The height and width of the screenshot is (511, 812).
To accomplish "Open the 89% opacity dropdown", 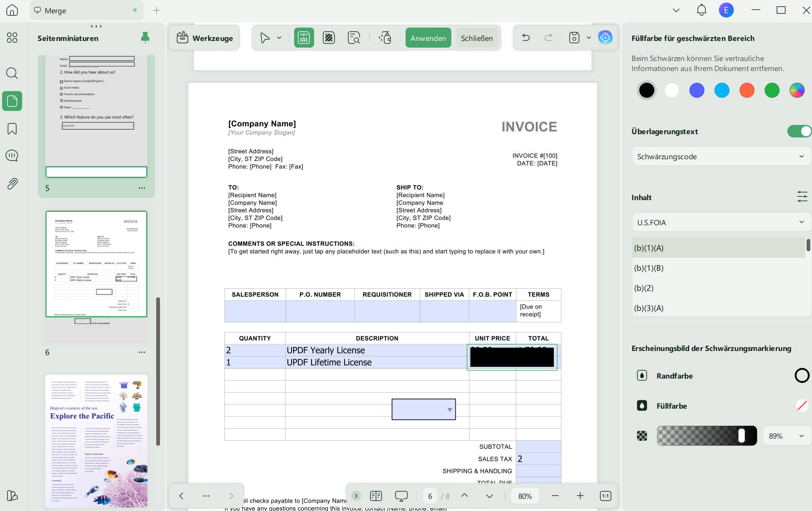I will 786,436.
